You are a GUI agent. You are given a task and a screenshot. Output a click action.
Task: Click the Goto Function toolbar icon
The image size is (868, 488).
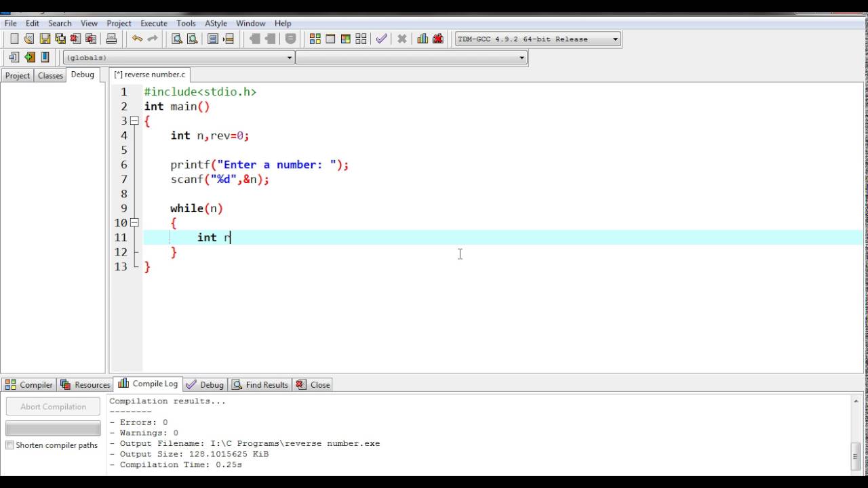click(213, 39)
